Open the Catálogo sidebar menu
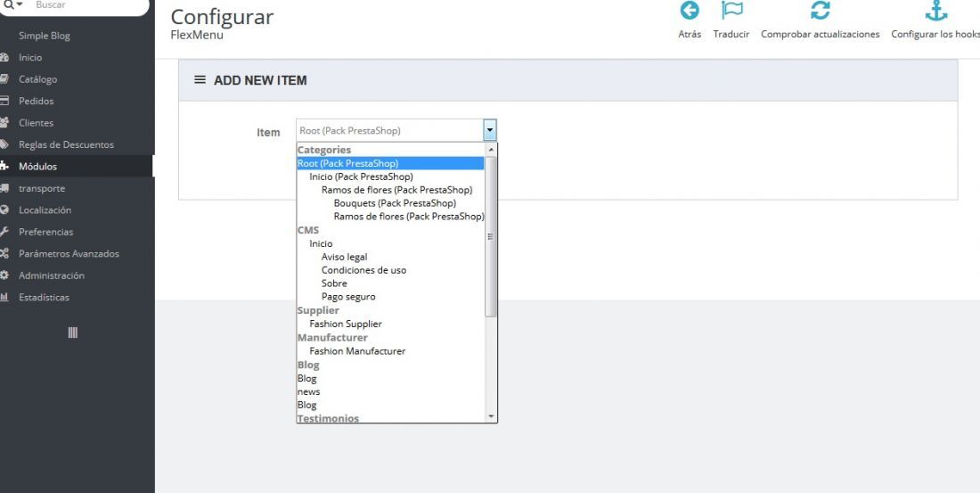The height and width of the screenshot is (493, 980). [37, 79]
